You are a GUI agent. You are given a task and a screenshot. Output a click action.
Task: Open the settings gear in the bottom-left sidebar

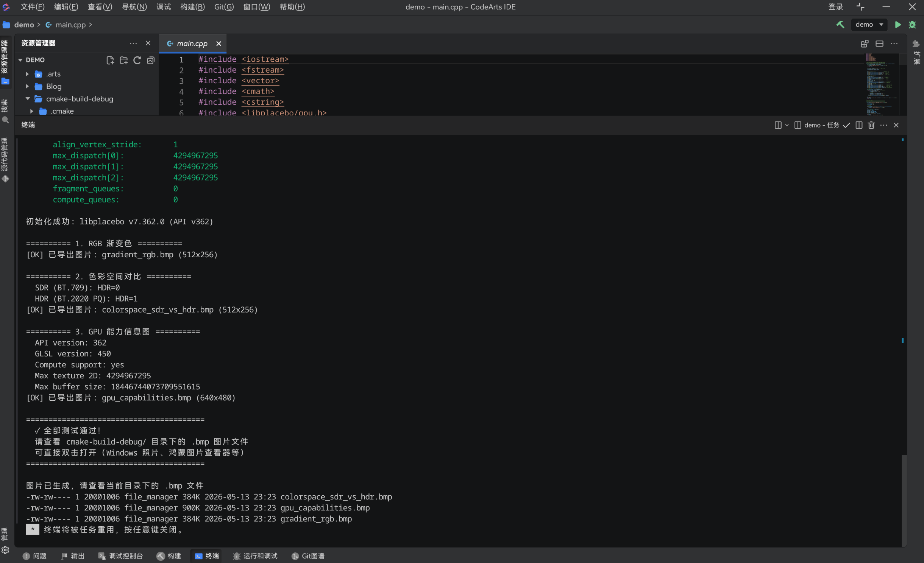click(x=5, y=550)
